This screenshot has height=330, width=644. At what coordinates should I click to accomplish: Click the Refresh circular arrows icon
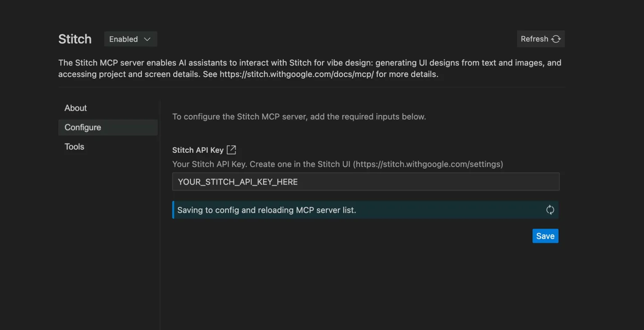click(556, 39)
